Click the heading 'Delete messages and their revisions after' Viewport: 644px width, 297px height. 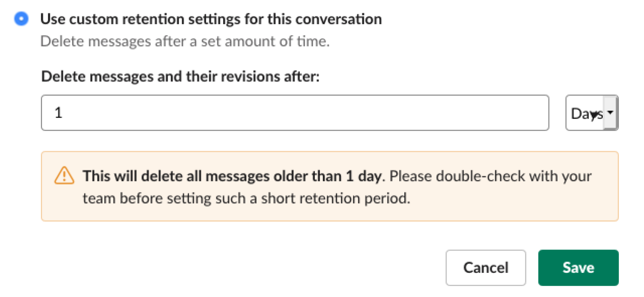(x=180, y=76)
